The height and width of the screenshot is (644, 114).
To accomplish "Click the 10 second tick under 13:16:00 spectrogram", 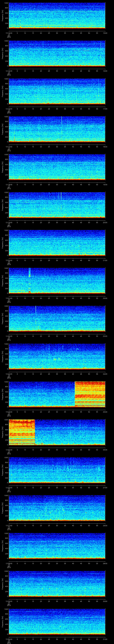I will (x=25, y=109).
